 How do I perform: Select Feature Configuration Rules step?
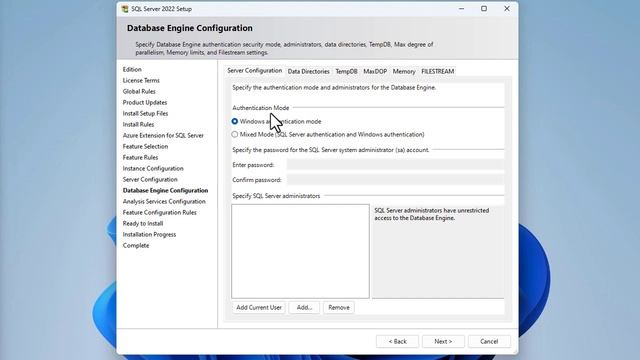coord(160,213)
